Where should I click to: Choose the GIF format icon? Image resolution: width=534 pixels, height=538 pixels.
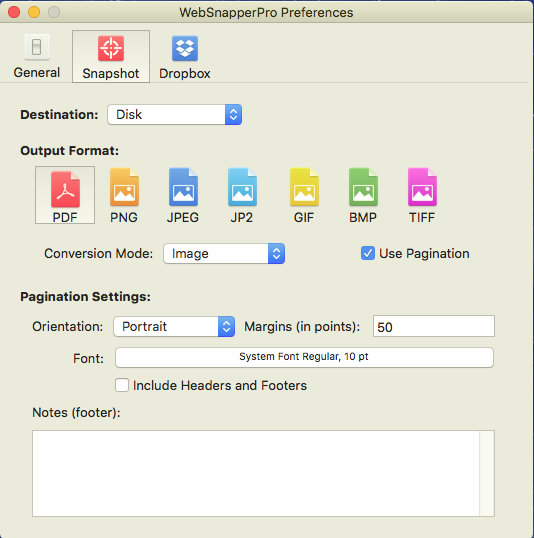(x=304, y=195)
